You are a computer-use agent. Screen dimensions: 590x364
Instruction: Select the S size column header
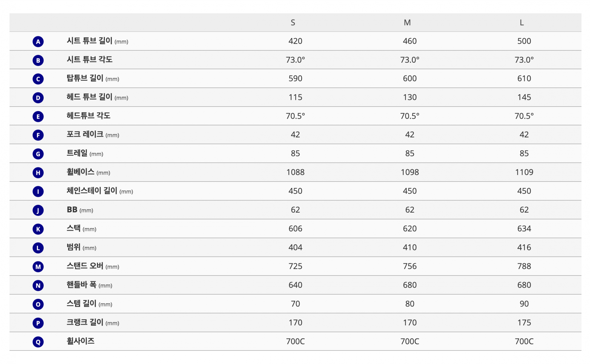293,23
